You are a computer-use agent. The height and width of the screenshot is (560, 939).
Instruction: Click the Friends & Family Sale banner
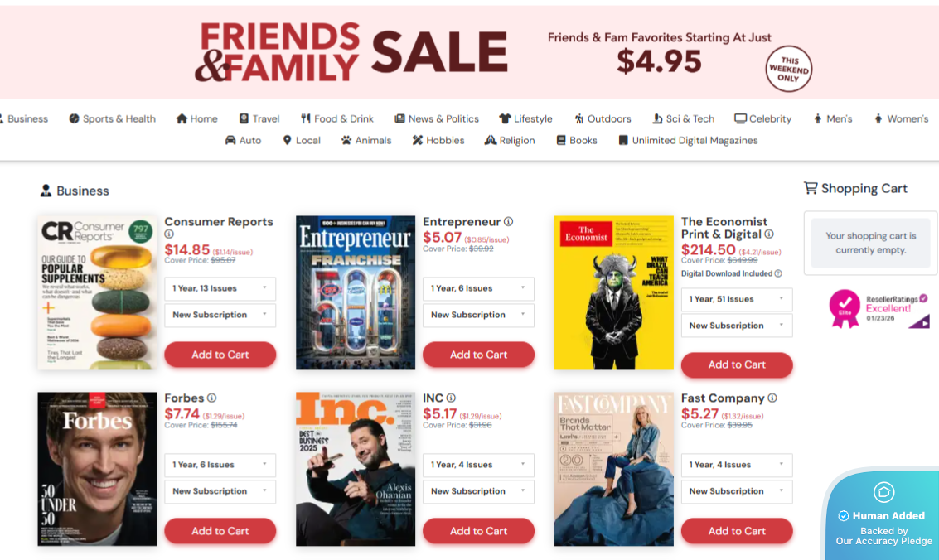(x=469, y=52)
